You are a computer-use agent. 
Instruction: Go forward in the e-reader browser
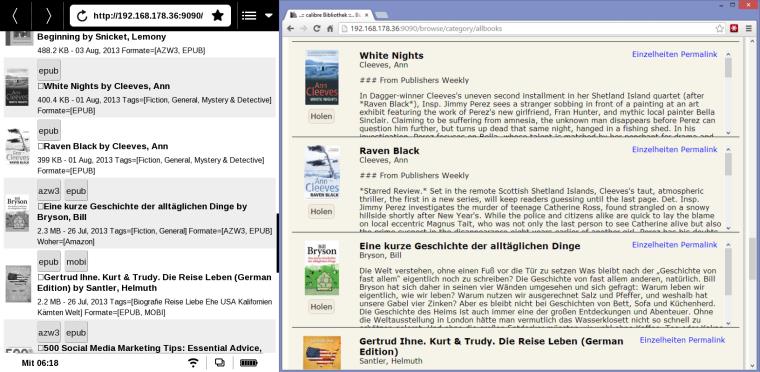point(48,16)
